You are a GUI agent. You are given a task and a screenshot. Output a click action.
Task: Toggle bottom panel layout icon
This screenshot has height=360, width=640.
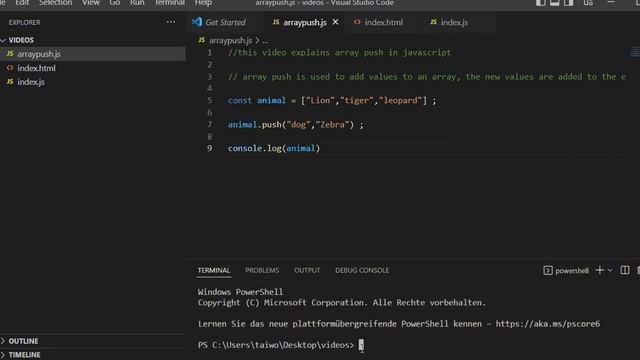[x=555, y=3]
